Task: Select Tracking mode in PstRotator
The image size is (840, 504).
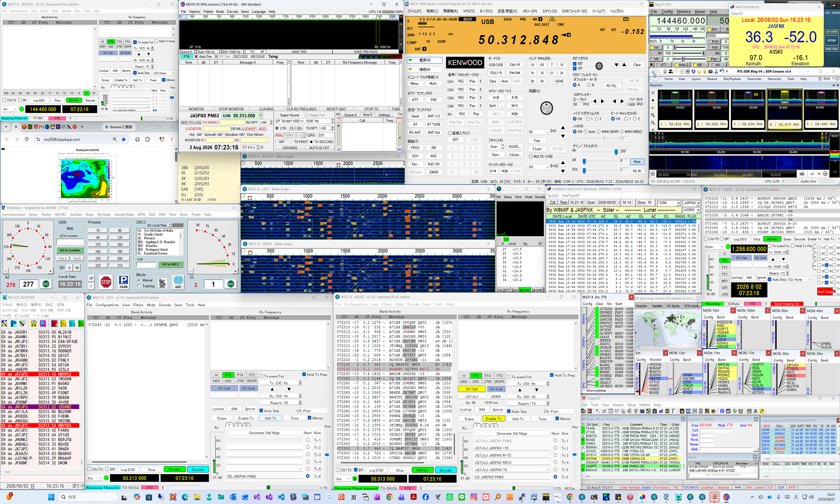Action: coord(139,286)
